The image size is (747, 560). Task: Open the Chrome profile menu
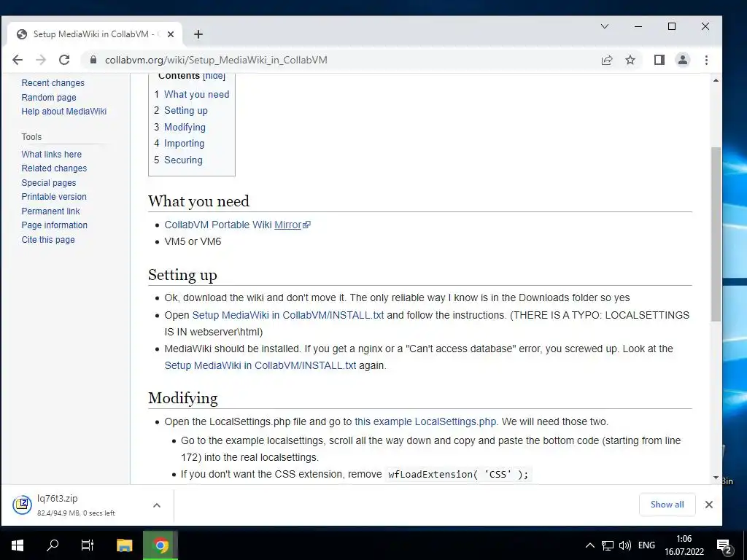click(683, 60)
